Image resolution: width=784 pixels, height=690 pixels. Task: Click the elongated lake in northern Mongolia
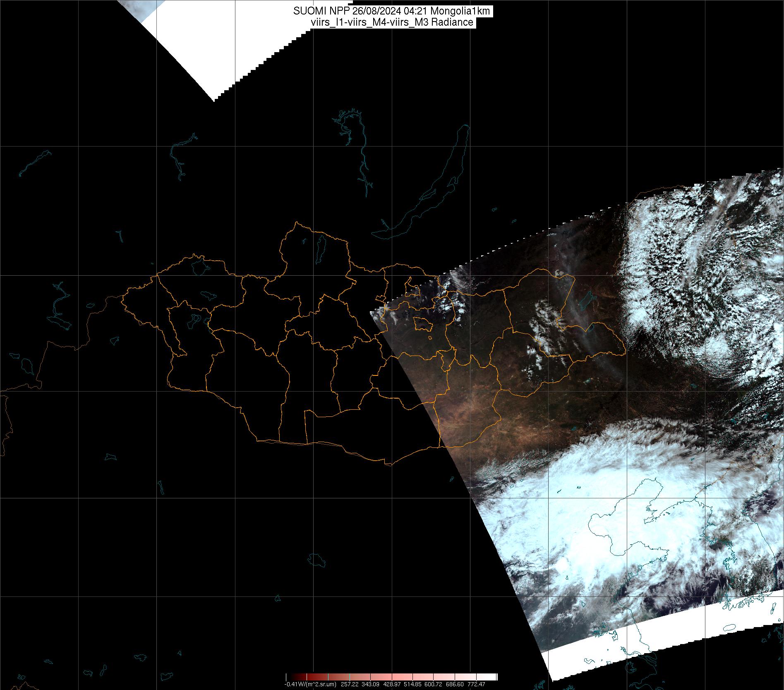320,249
